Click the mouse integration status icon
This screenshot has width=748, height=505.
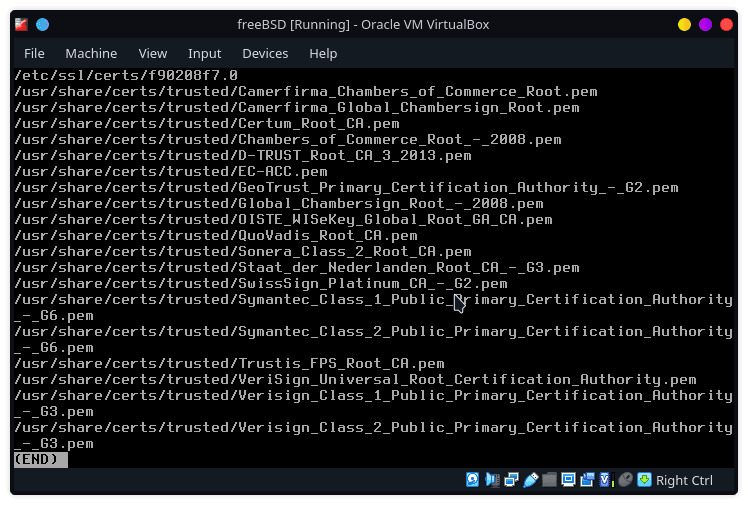click(625, 480)
